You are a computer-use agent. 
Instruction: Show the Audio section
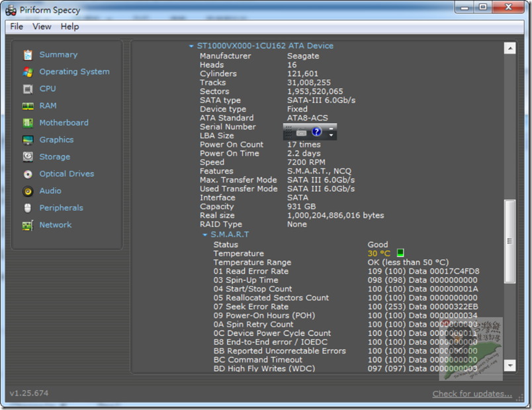click(x=50, y=190)
